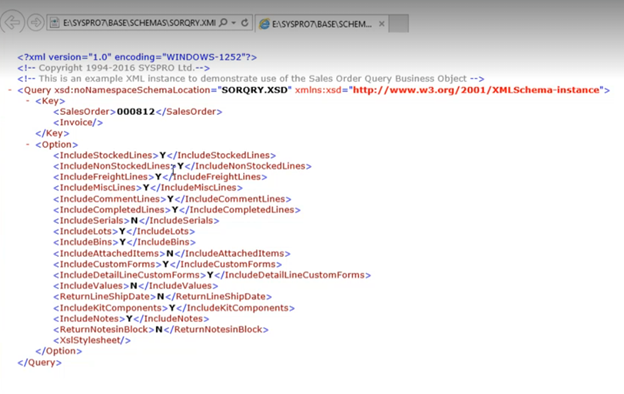Viewport: 624px width, 394px height.
Task: Open a new tab button
Action: click(399, 23)
